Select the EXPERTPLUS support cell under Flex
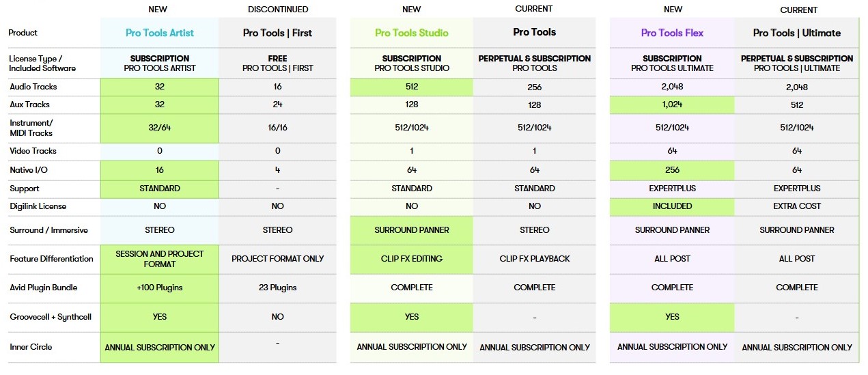The width and height of the screenshot is (868, 375). [x=672, y=189]
